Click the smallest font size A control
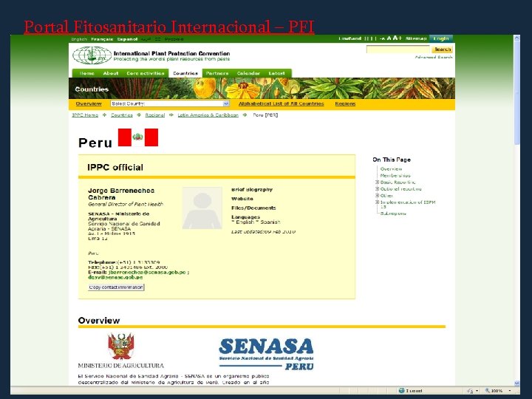 tap(383, 38)
